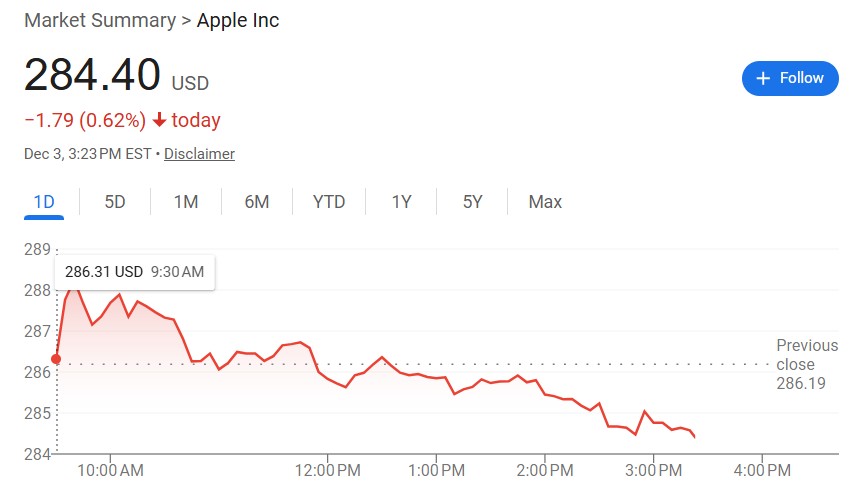Click the 286.31 USD tooltip
Screen dimensions: 864x495
coord(134,272)
